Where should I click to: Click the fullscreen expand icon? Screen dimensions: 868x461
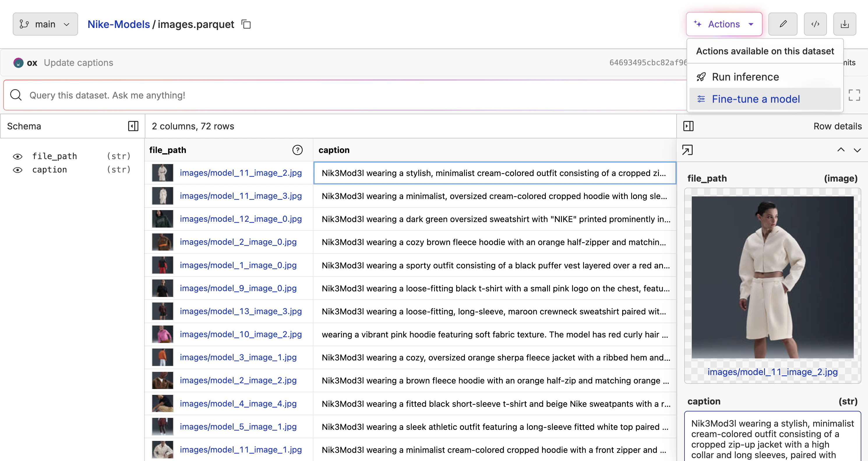[854, 95]
